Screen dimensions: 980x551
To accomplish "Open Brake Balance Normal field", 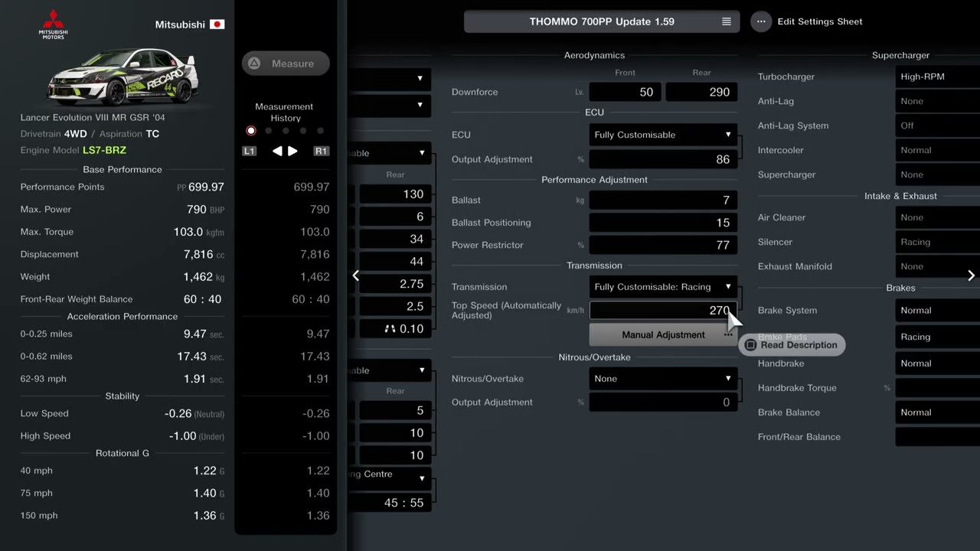I will tap(937, 412).
